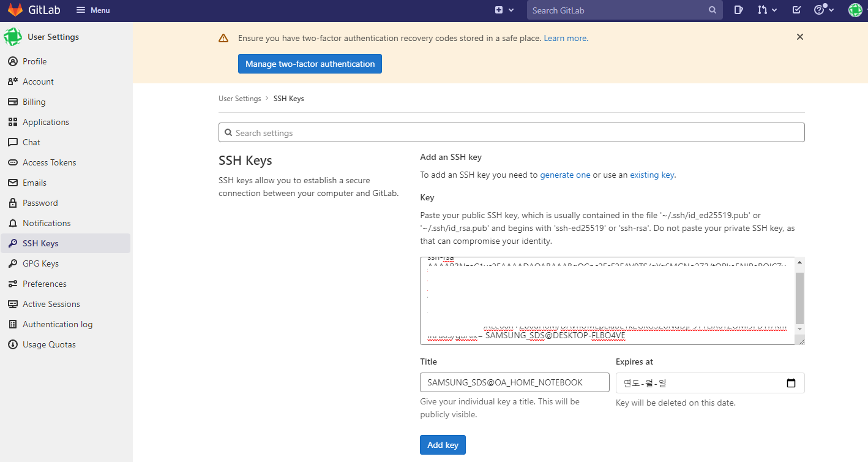Click the Notifications bell icon

pos(12,223)
